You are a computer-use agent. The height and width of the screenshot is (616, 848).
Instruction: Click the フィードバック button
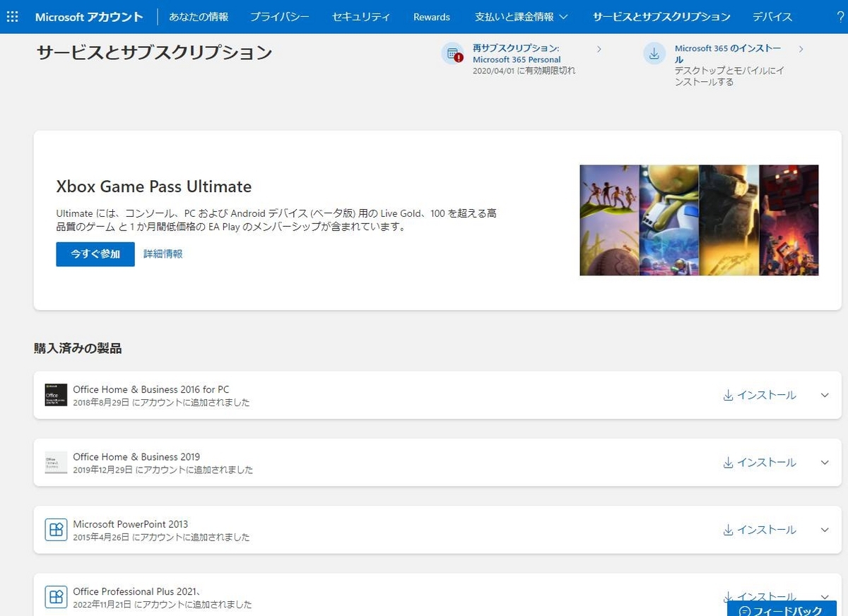[x=782, y=610]
